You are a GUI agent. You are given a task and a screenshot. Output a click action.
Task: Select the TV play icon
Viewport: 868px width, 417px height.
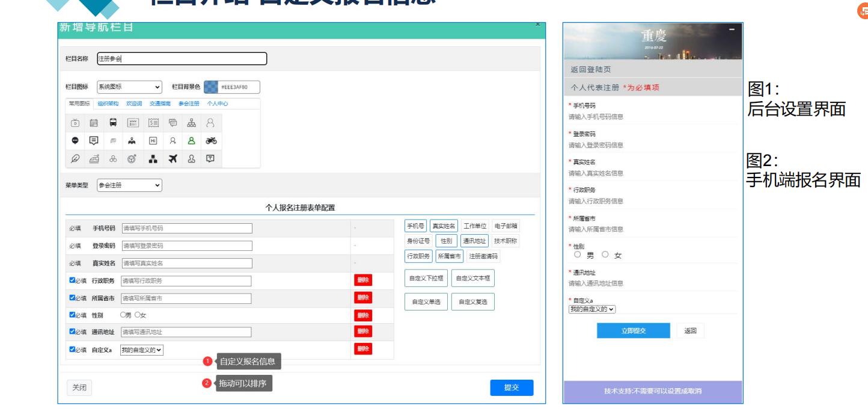coord(75,123)
